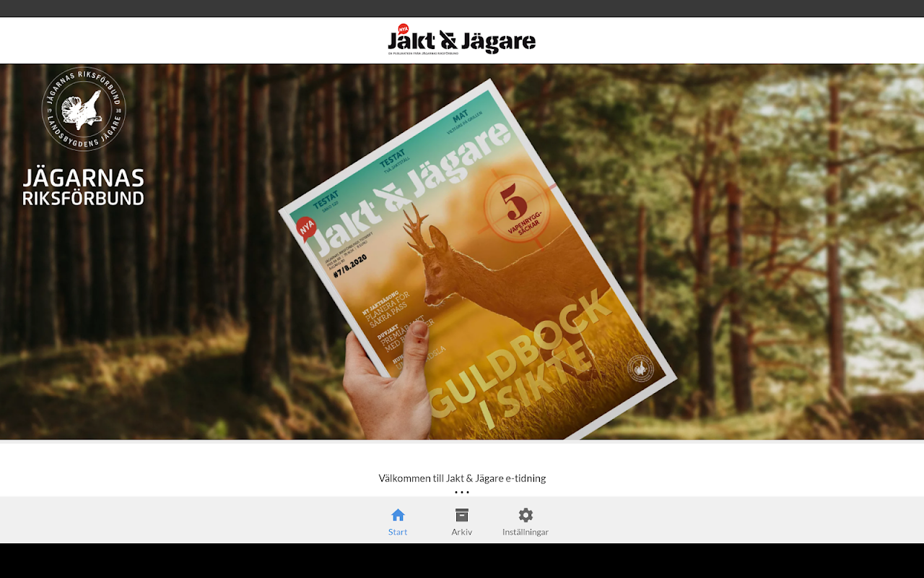Click the three-dot ellipsis under welcome text

coord(462,492)
